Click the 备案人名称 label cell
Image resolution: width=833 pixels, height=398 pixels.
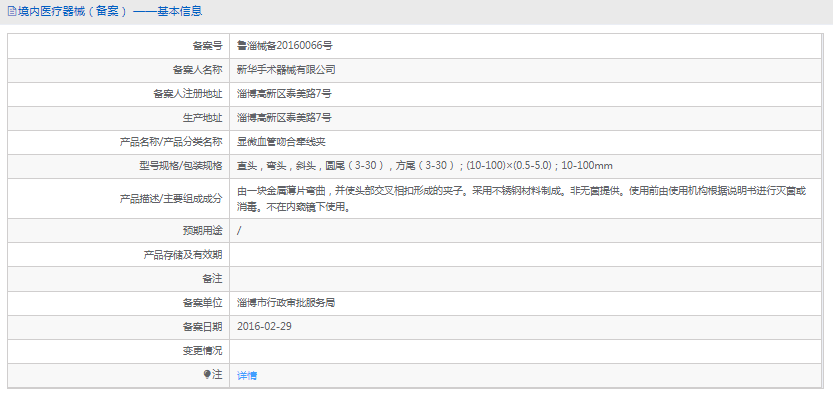198,70
